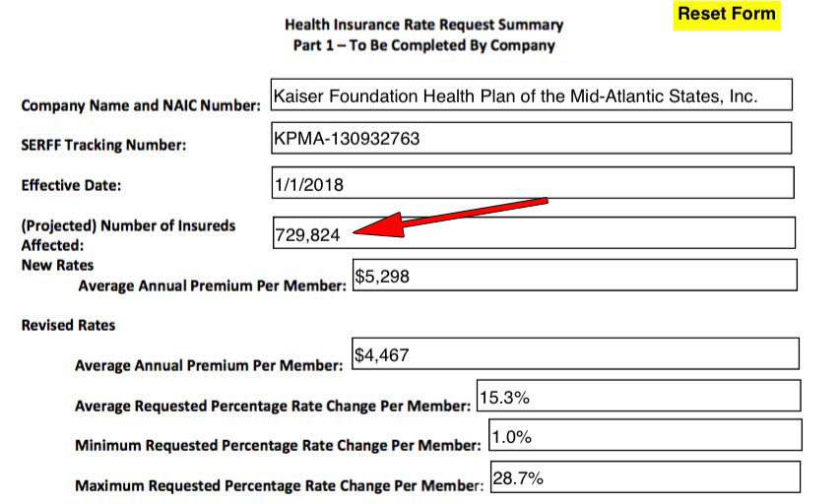
Task: Click the Company Name and NAIC Number label
Action: coord(141,106)
